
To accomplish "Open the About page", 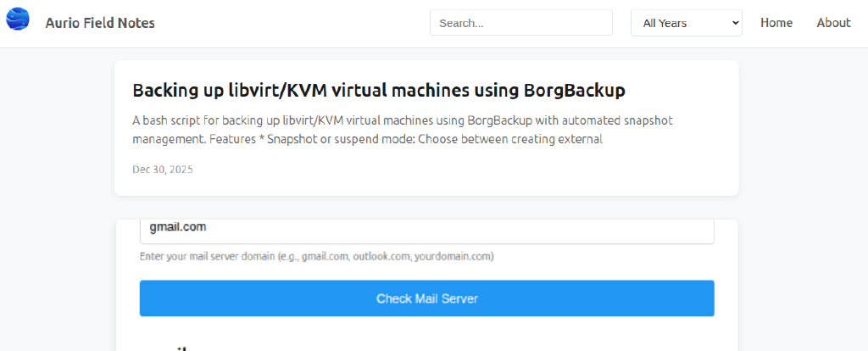I will click(833, 23).
